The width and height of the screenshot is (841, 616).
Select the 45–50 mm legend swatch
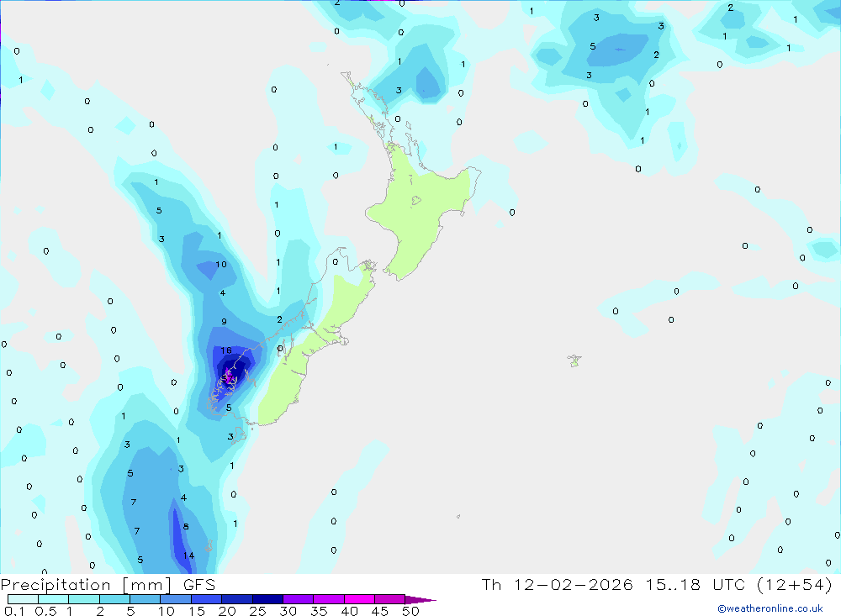click(x=390, y=599)
